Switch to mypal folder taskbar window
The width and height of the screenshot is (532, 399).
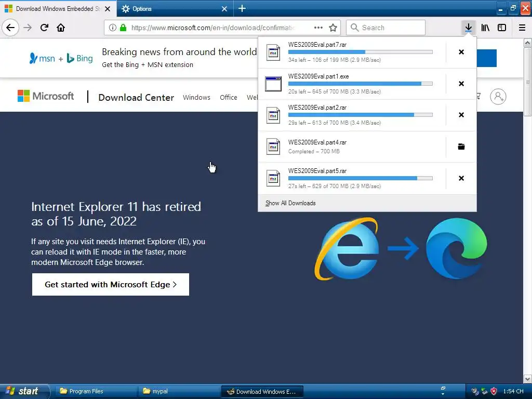(x=179, y=391)
